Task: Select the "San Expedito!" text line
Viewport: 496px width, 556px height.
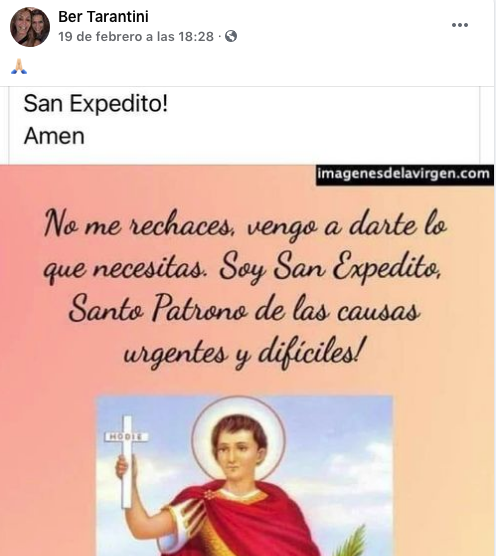Action: [95, 104]
